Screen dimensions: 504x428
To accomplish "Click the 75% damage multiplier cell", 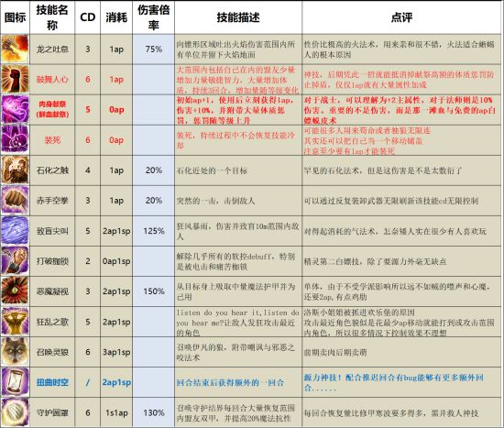I will [154, 49].
